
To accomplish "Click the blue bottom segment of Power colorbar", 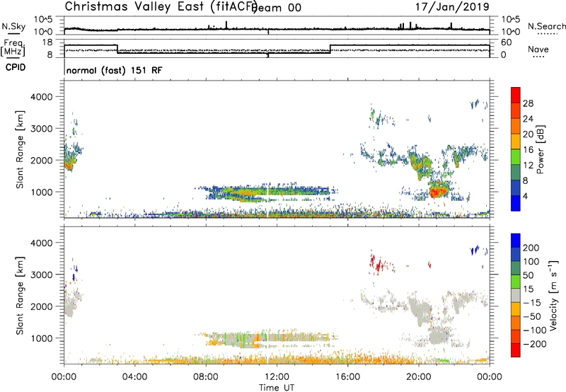I will click(516, 203).
